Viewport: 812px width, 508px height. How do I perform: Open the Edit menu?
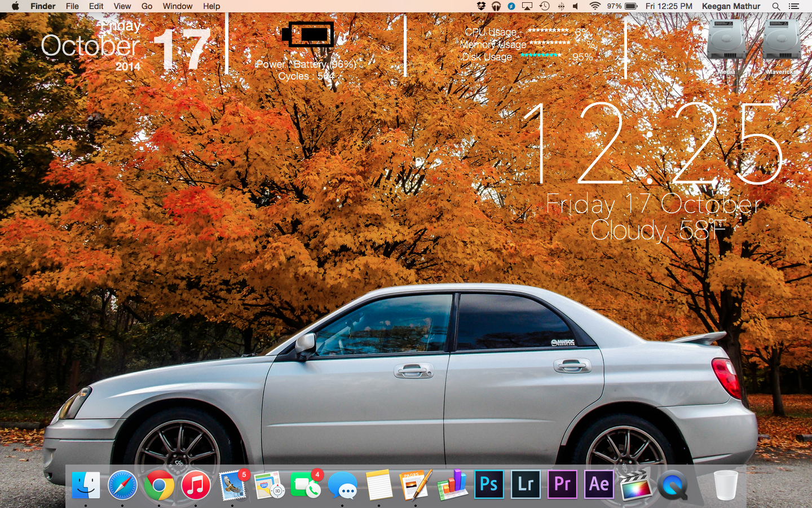[96, 6]
